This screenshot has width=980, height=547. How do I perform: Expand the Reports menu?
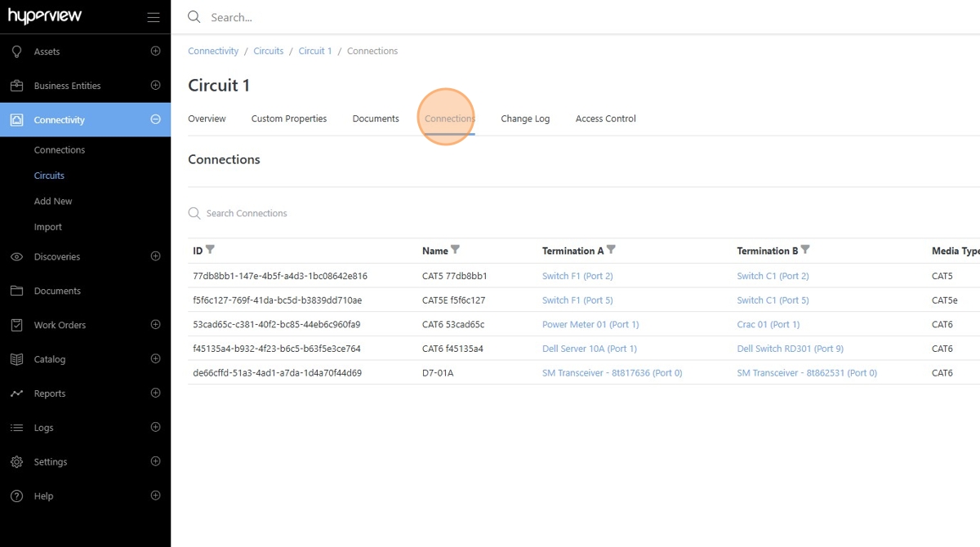pyautogui.click(x=155, y=394)
